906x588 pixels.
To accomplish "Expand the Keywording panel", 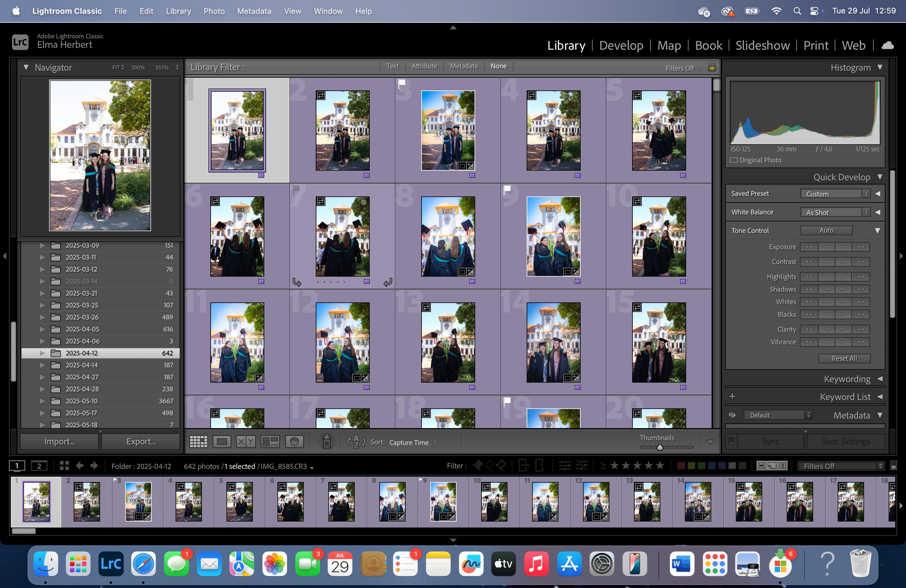I will (880, 379).
